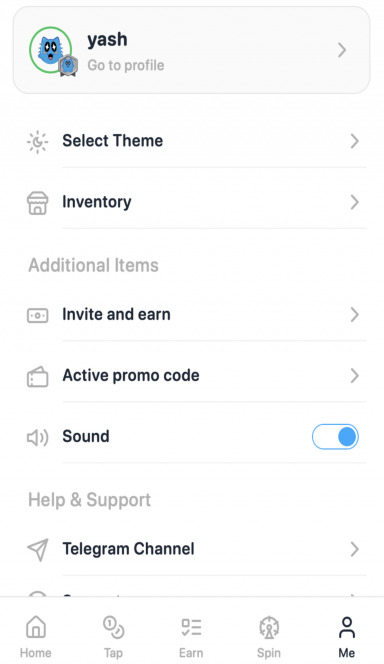Toggle the Sound switch off
384x664 pixels.
[335, 437]
